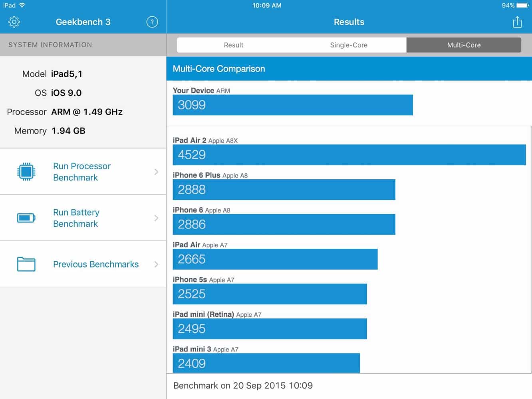The height and width of the screenshot is (399, 532).
Task: Select the iPhone 5s 2525 bar
Action: pyautogui.click(x=270, y=294)
